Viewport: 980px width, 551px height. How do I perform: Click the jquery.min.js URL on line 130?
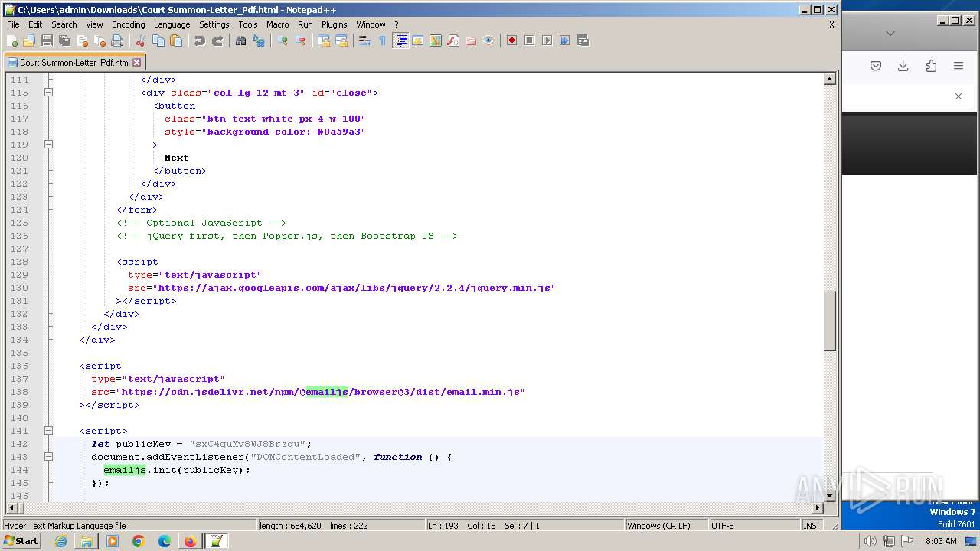(354, 288)
